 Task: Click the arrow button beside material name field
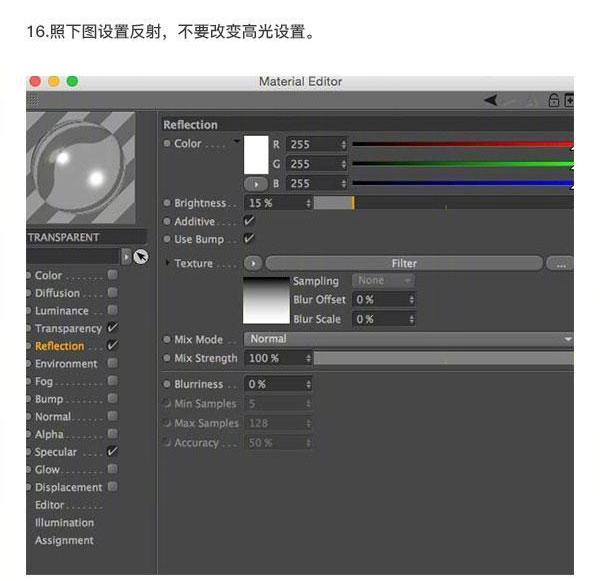tap(126, 257)
